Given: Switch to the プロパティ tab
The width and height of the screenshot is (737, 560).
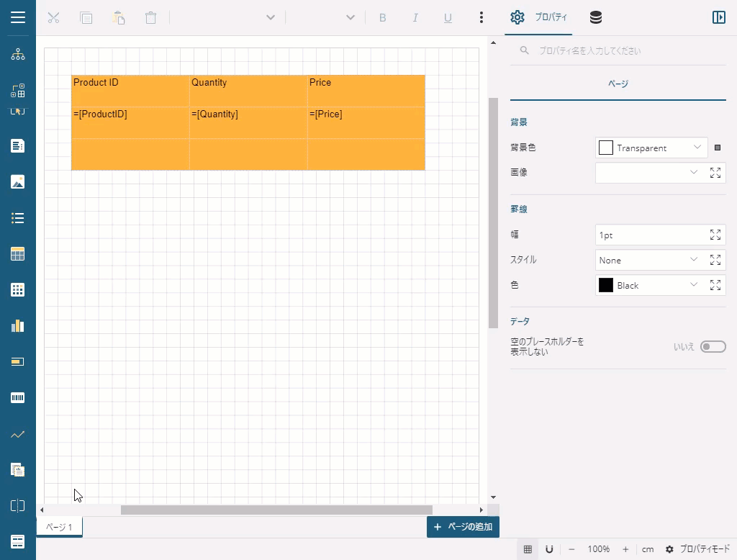Looking at the screenshot, I should (539, 18).
